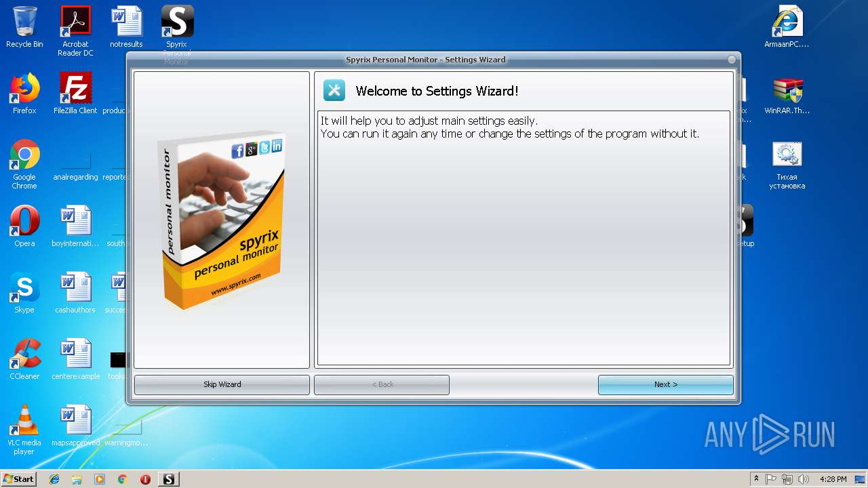Open Windows Media Player from taskbar
The height and width of the screenshot is (488, 868).
point(100,479)
